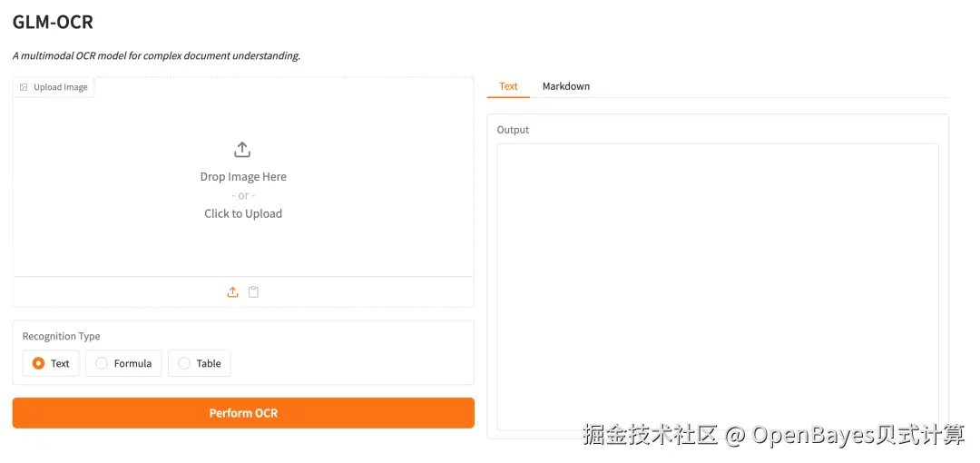980x463 pixels.
Task: Click the Output text area
Action: point(718,287)
